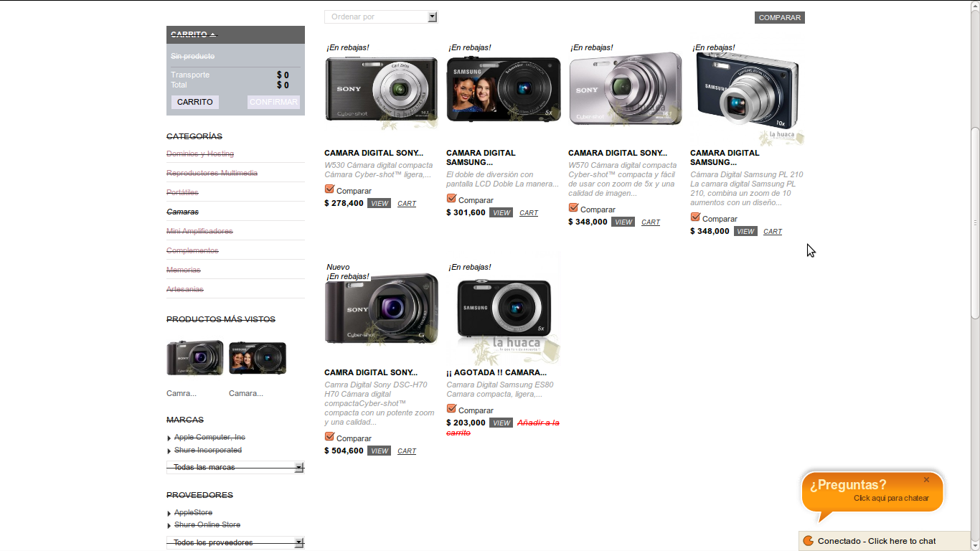Open the chat status icon at bottom

tap(808, 541)
